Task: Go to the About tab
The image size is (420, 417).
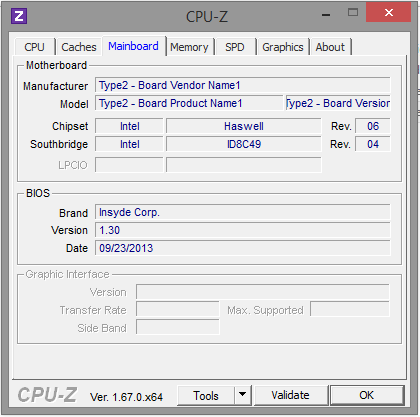Action: click(330, 47)
